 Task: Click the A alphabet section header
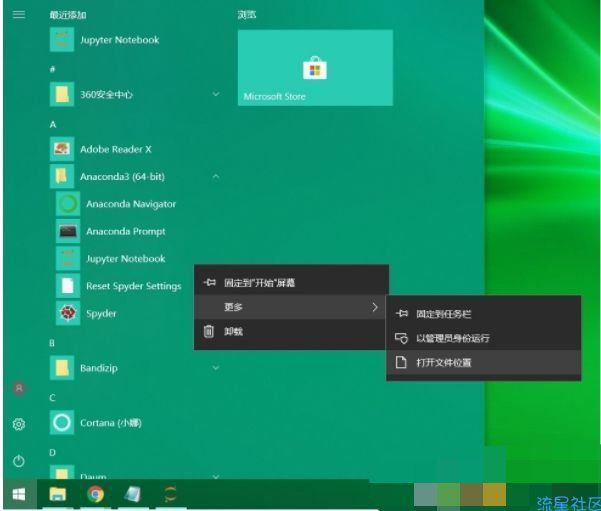[53, 124]
